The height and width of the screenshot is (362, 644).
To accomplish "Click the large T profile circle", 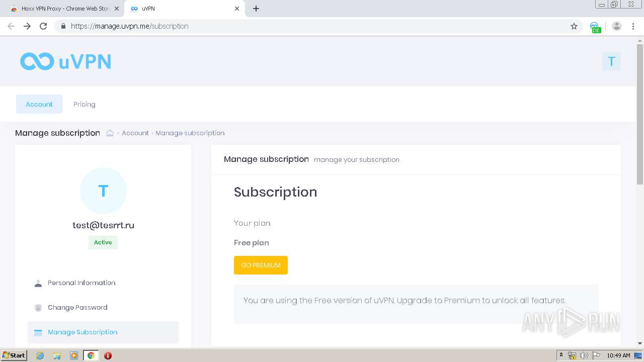I will coord(103,191).
